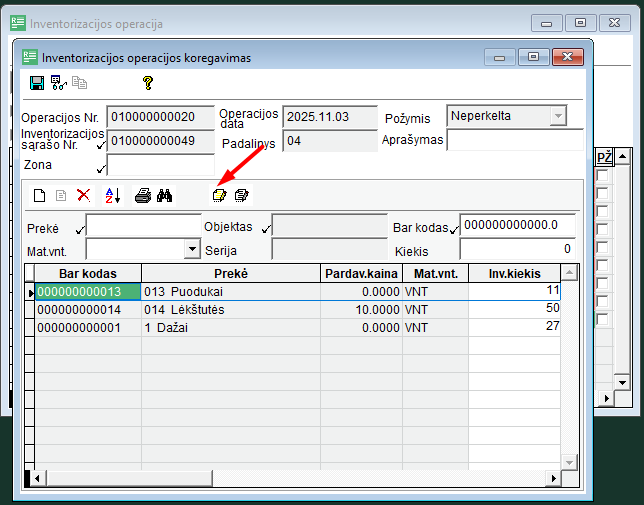Print the list using printer icon

pos(143,196)
